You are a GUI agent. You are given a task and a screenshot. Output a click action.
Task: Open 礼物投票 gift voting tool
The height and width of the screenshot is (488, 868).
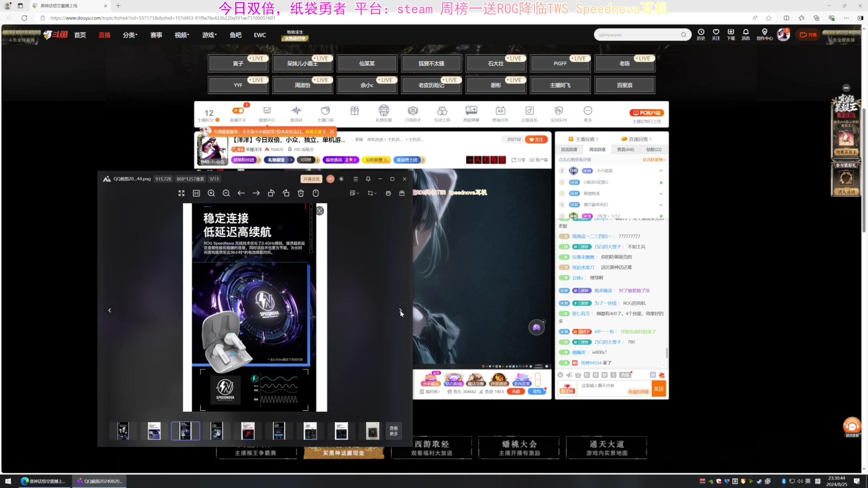click(x=384, y=114)
